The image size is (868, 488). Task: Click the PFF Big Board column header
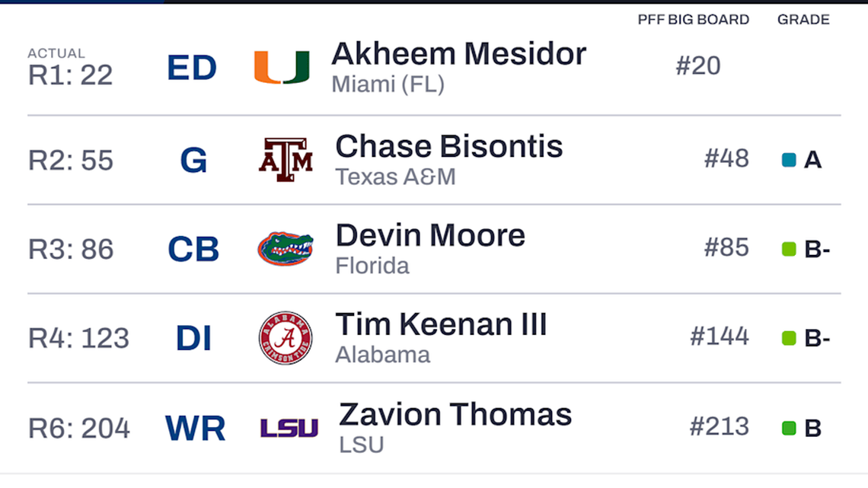[693, 20]
